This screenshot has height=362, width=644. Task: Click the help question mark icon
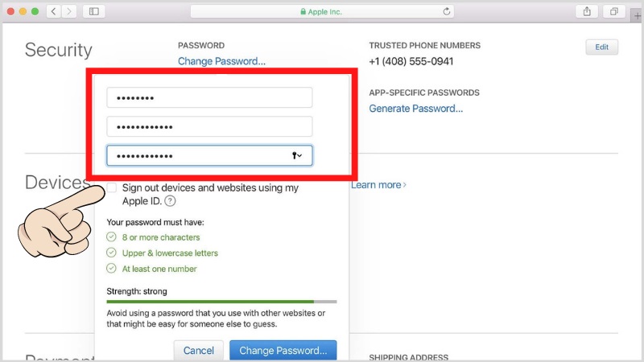pyautogui.click(x=170, y=201)
